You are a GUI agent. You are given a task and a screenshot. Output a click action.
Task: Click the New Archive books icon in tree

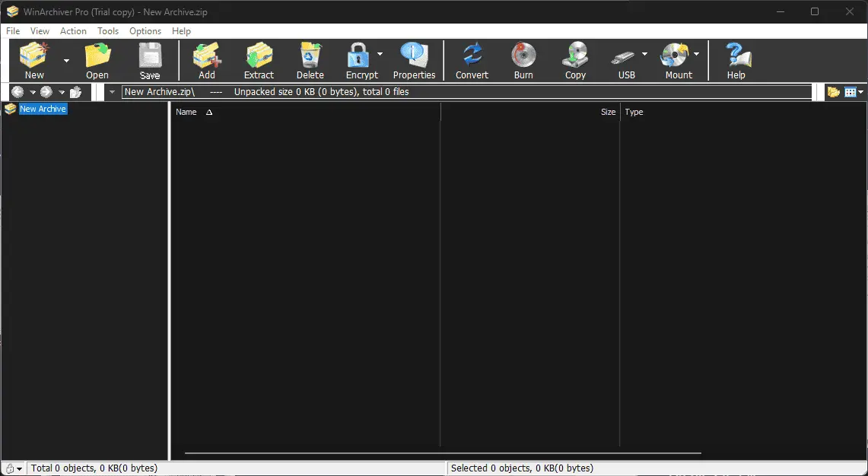[11, 109]
